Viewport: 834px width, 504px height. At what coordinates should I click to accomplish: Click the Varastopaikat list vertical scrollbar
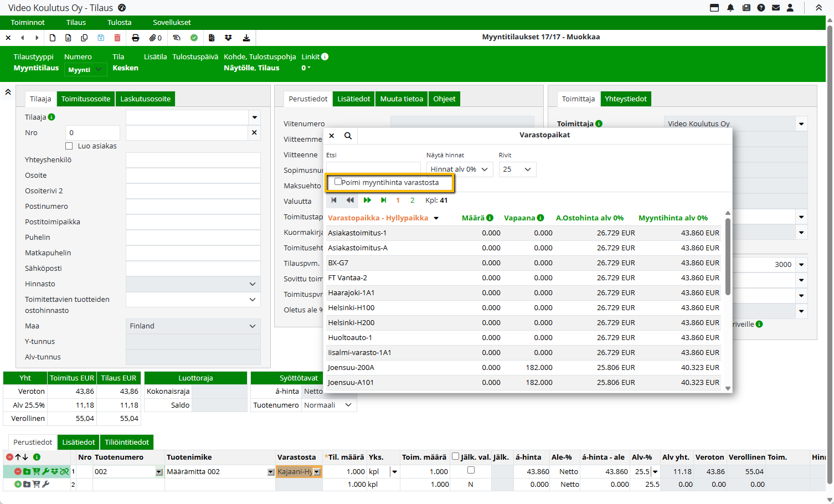pyautogui.click(x=728, y=258)
